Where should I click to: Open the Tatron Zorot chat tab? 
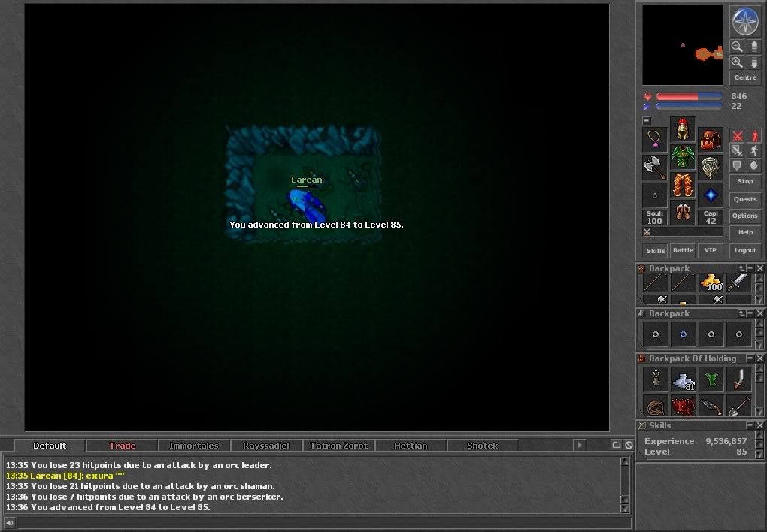[x=338, y=446]
